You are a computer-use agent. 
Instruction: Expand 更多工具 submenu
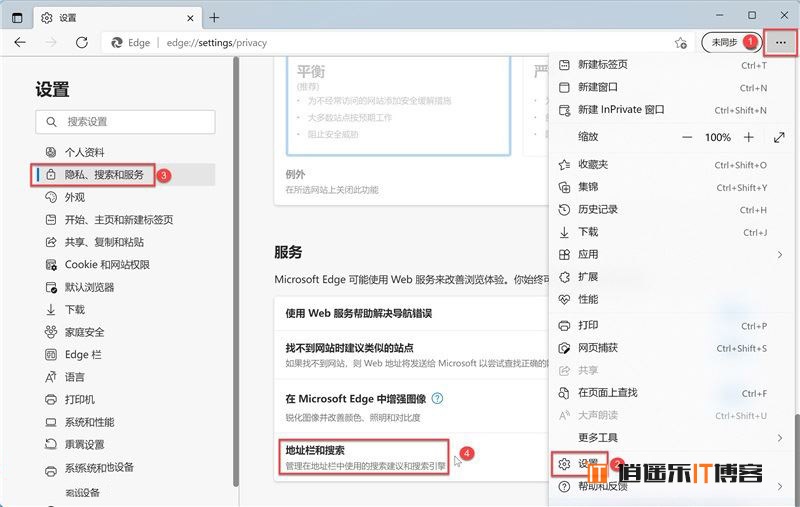[x=671, y=438]
